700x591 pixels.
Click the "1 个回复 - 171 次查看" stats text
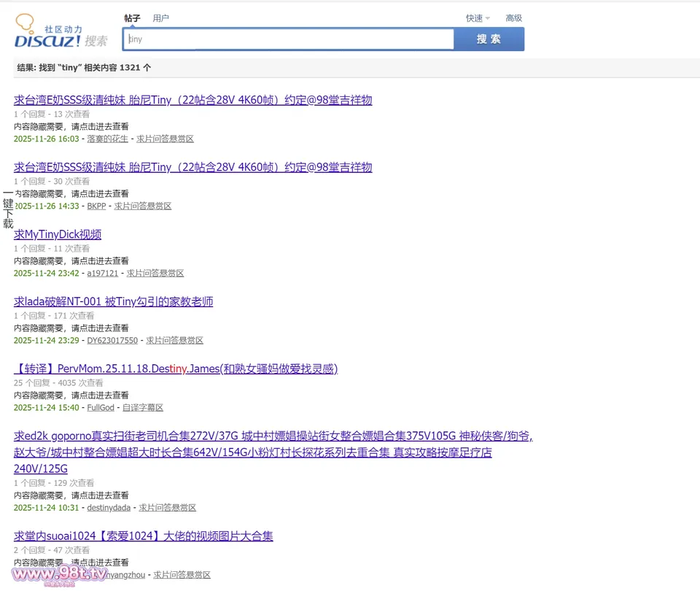coord(54,315)
